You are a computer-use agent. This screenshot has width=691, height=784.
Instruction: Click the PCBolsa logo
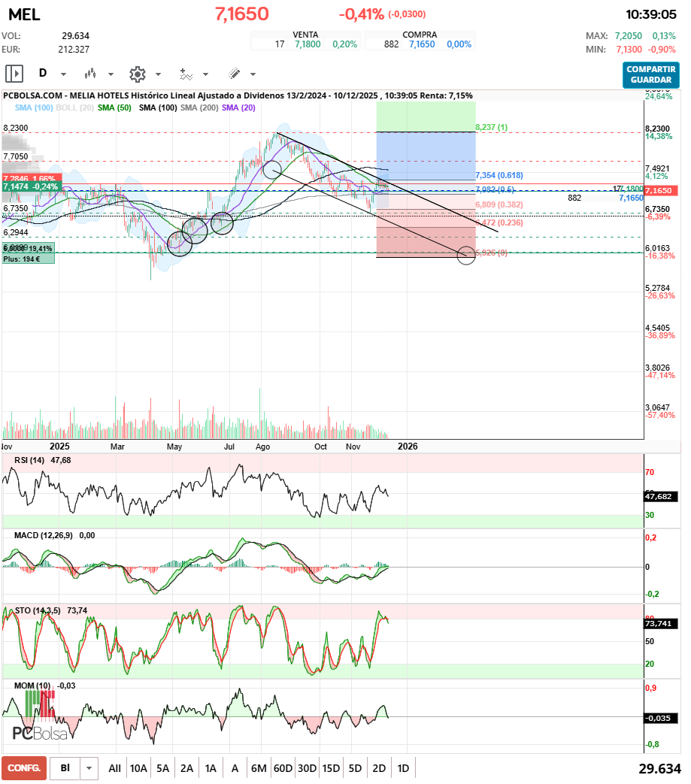click(x=40, y=733)
